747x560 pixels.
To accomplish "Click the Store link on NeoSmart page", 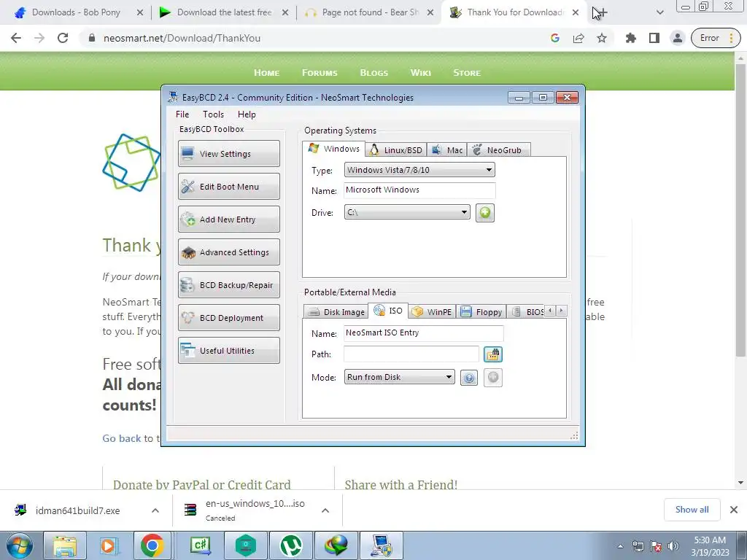I will pyautogui.click(x=467, y=73).
